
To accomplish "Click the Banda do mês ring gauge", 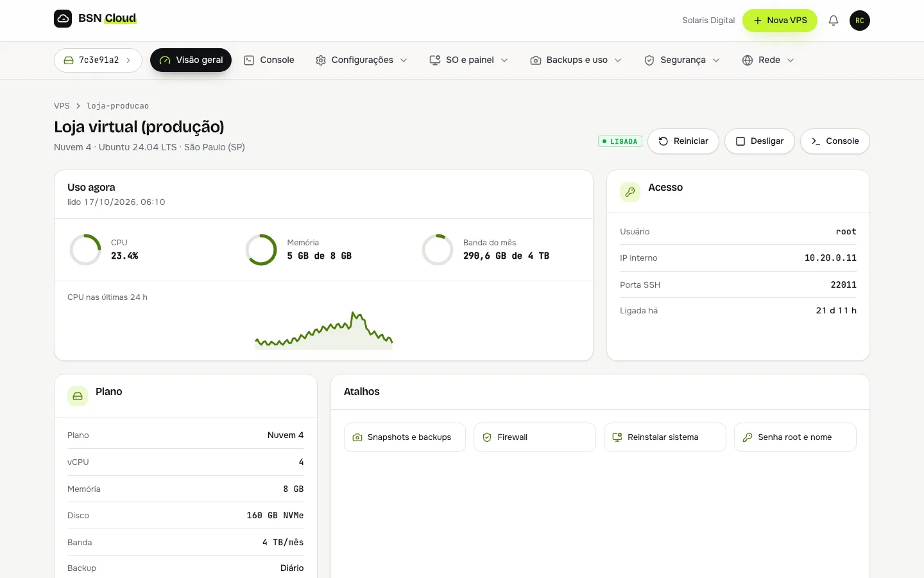I will [x=438, y=250].
